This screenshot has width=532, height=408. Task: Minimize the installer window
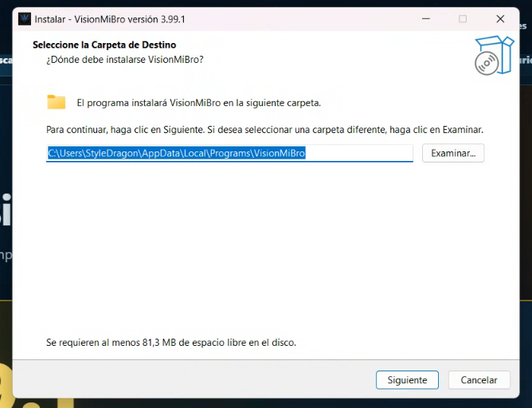[426, 19]
